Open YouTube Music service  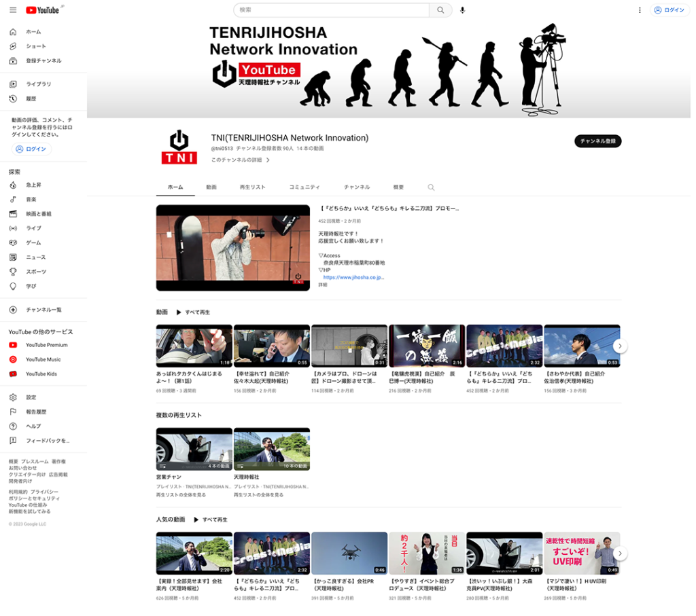click(x=43, y=359)
